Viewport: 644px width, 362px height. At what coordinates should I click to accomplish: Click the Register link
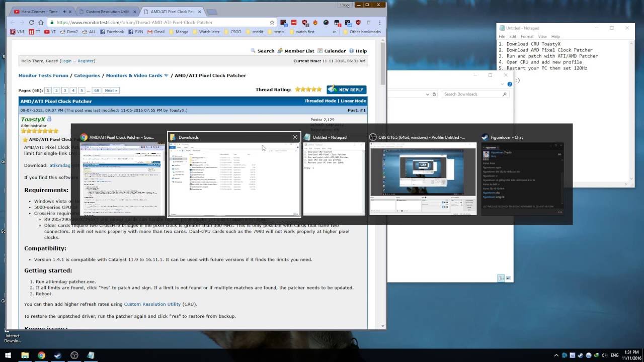[86, 61]
